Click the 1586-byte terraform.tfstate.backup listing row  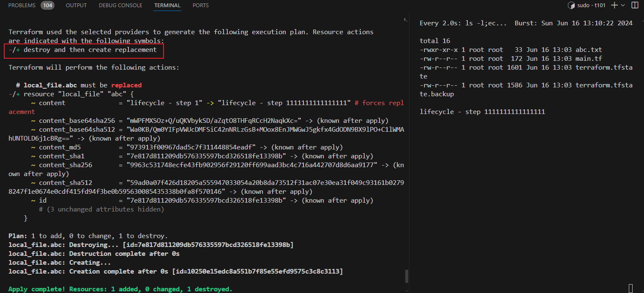click(526, 90)
